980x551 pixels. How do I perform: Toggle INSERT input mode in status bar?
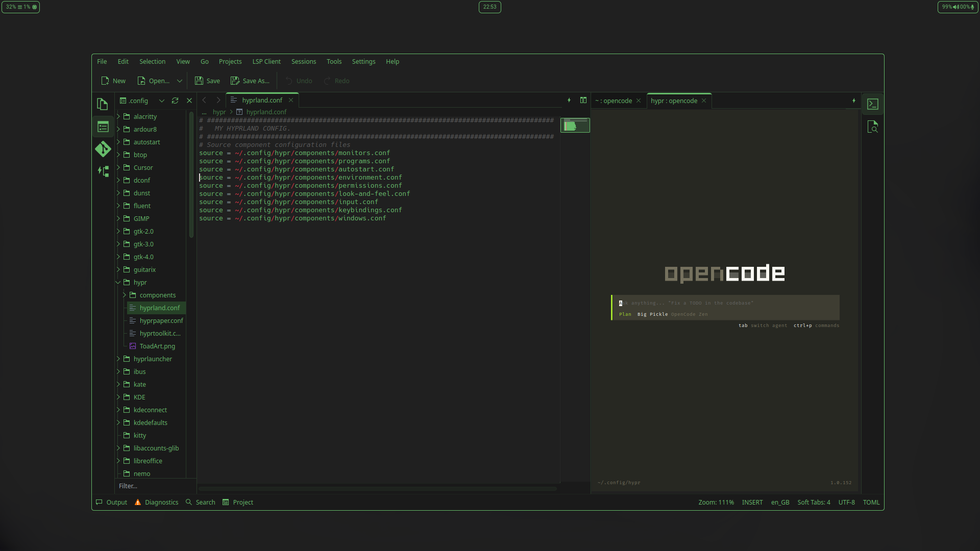tap(752, 502)
